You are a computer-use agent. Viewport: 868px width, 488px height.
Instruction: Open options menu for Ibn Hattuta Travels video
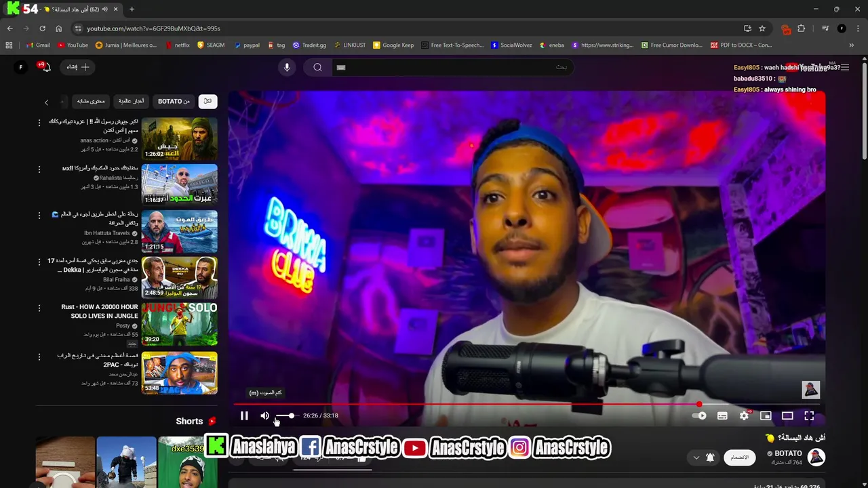pyautogui.click(x=39, y=215)
